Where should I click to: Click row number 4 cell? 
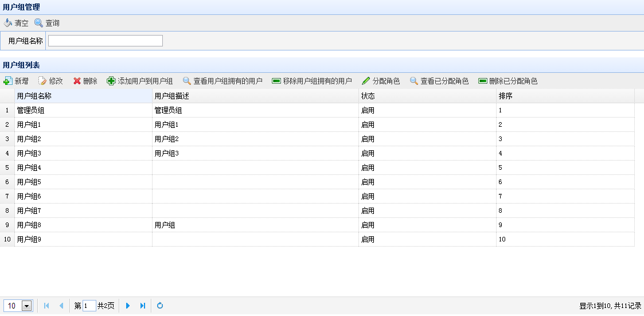point(7,153)
